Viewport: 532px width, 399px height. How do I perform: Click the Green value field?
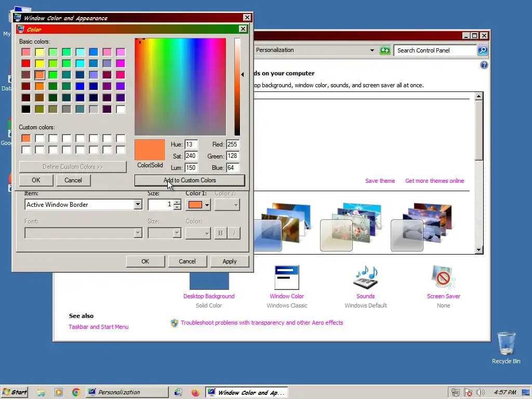233,156
